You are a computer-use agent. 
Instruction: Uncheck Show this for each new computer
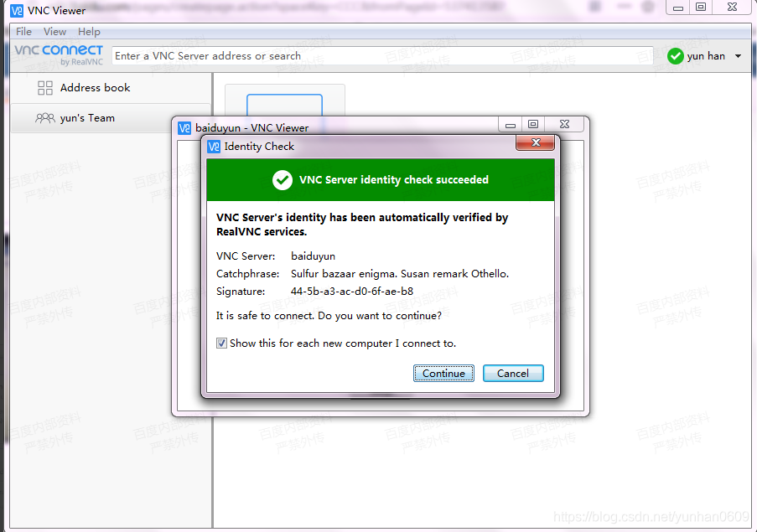tap(221, 343)
